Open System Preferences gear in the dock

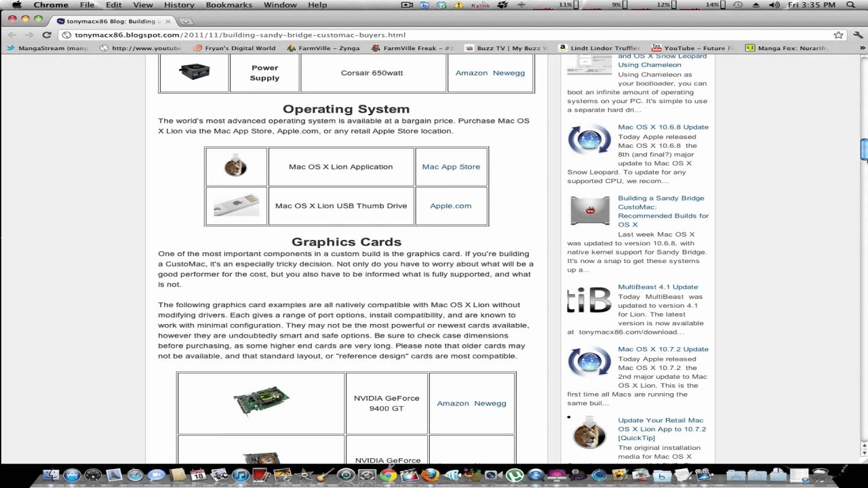(x=367, y=474)
